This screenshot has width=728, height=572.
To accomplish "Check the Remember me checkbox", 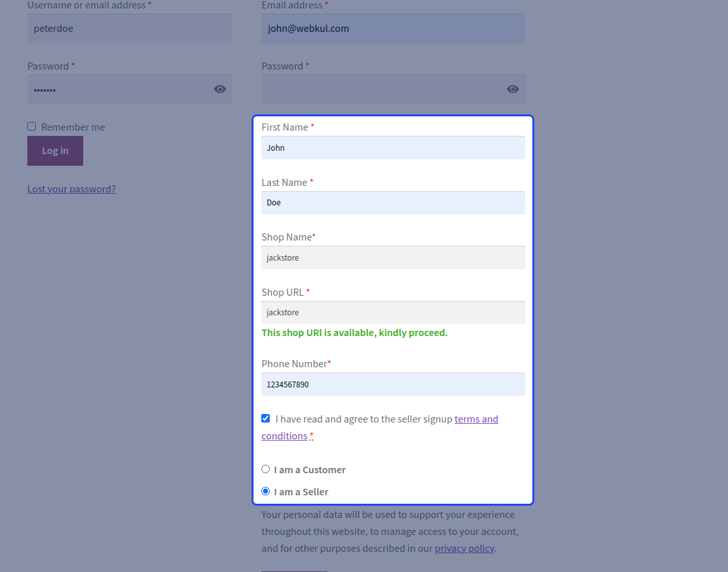I will click(x=31, y=126).
